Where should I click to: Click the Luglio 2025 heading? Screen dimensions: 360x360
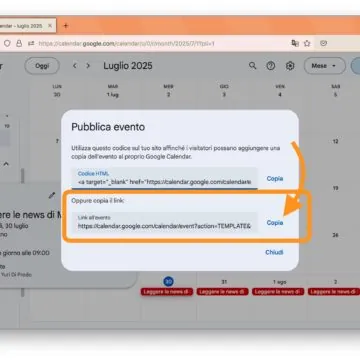(128, 66)
